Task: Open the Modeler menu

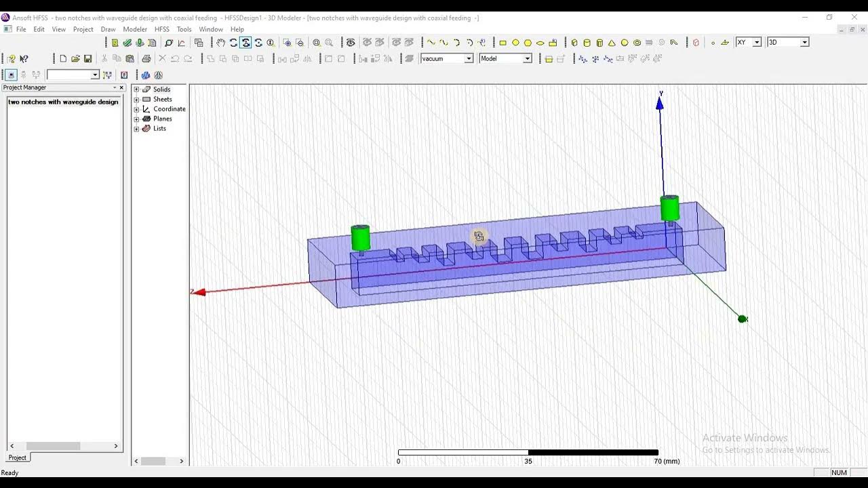Action: tap(135, 29)
